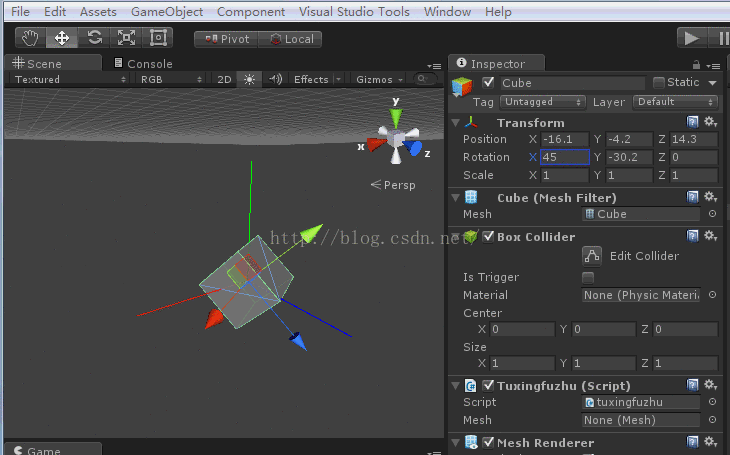Open the Component menu

tap(251, 12)
